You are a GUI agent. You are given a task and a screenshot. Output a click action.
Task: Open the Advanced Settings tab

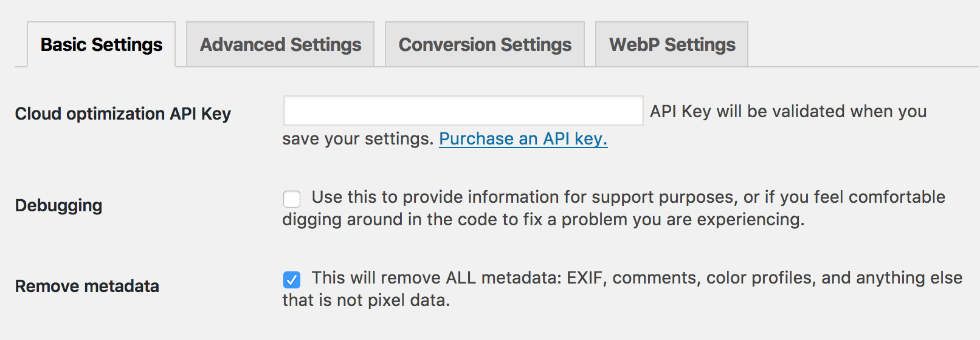point(280,45)
